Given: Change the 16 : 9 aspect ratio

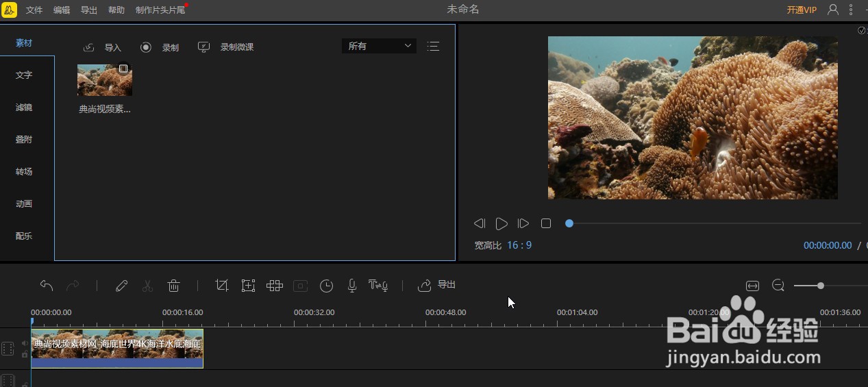Looking at the screenshot, I should (x=519, y=245).
